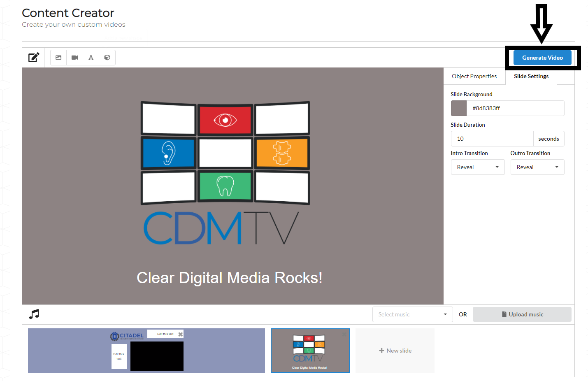This screenshot has width=588, height=381.
Task: Select the CDMTV logo on canvas
Action: pos(225,173)
